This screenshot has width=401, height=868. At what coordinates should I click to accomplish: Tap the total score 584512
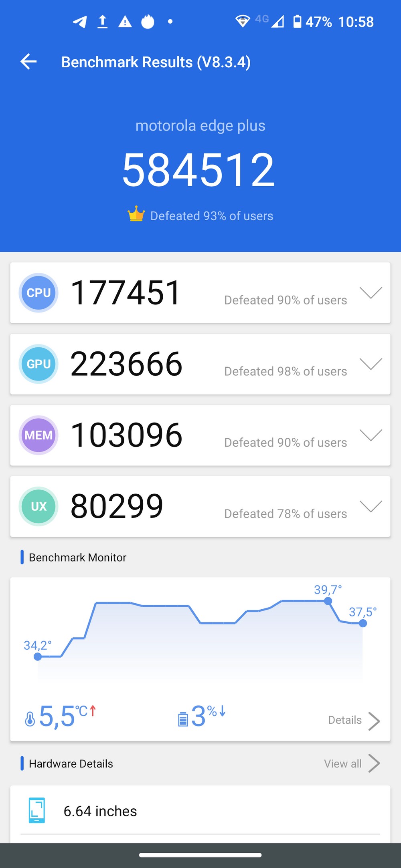[198, 170]
